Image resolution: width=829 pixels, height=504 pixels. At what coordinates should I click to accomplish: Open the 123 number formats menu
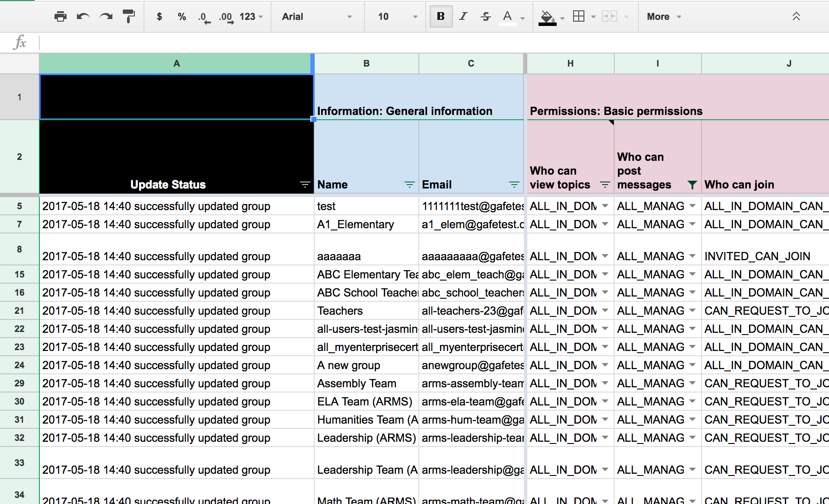(x=251, y=17)
